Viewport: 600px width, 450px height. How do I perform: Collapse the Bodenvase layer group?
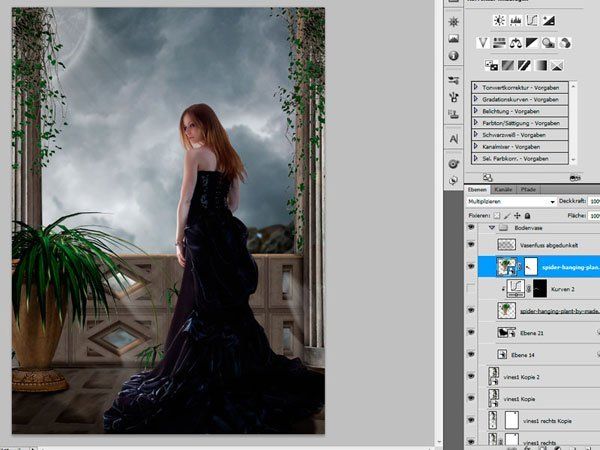492,228
